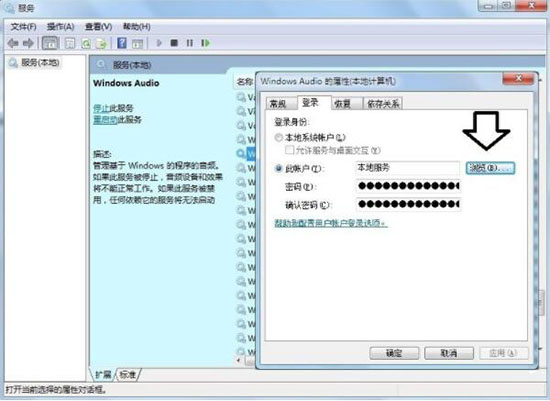The width and height of the screenshot is (550, 401).
Task: Open the 文件(F) menu
Action: click(x=24, y=27)
